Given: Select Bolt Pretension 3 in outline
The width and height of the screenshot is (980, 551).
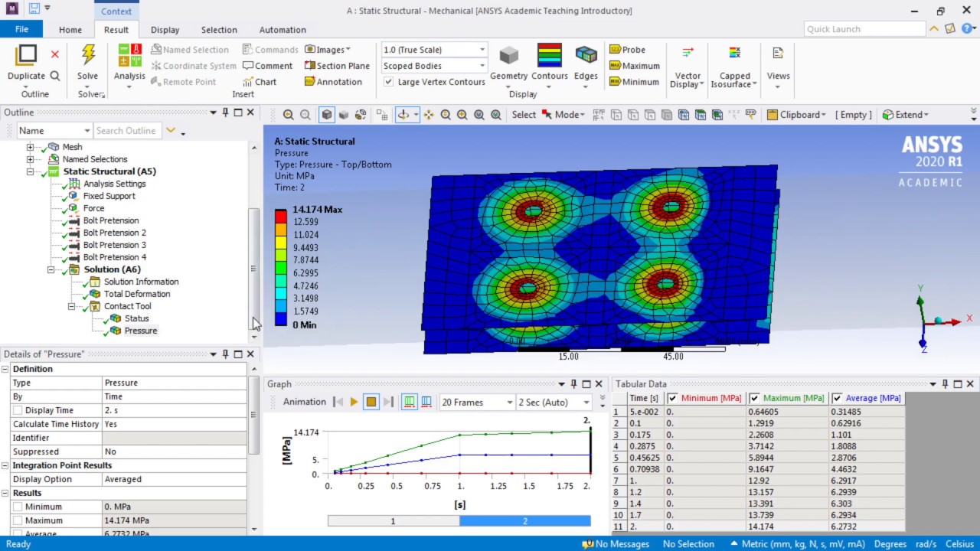Looking at the screenshot, I should coord(114,245).
